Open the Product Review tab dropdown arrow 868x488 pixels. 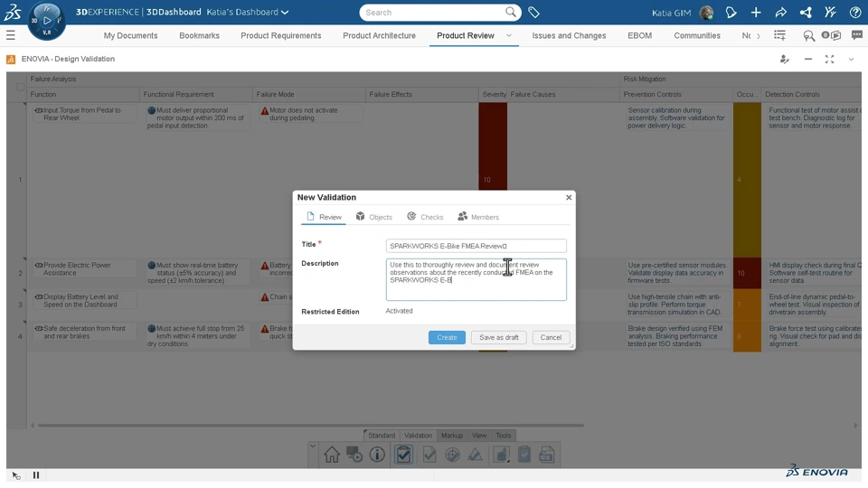tap(509, 35)
